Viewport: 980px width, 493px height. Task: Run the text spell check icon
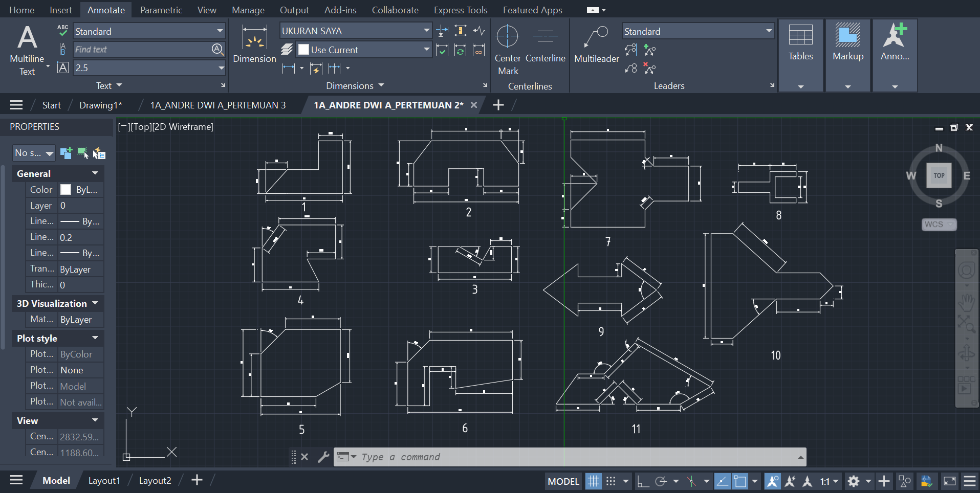coord(63,31)
